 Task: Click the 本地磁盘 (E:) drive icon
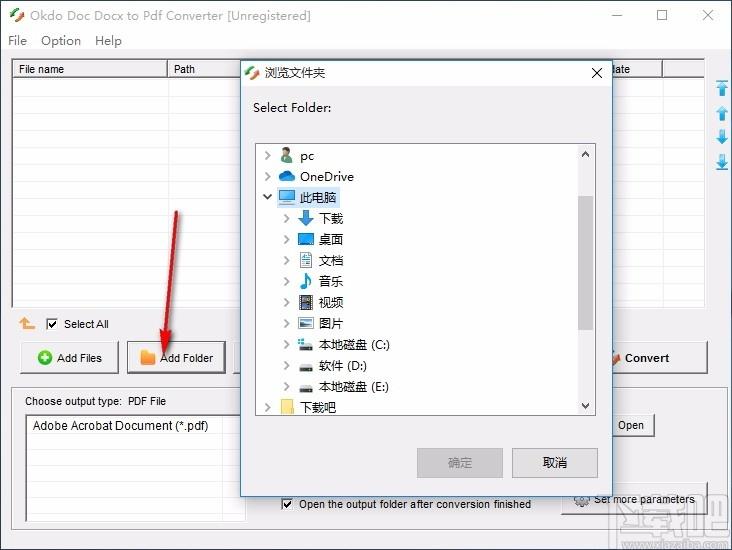coord(306,388)
